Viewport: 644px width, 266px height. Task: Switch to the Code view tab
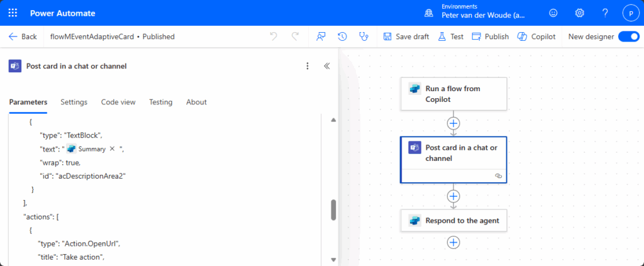coord(118,102)
